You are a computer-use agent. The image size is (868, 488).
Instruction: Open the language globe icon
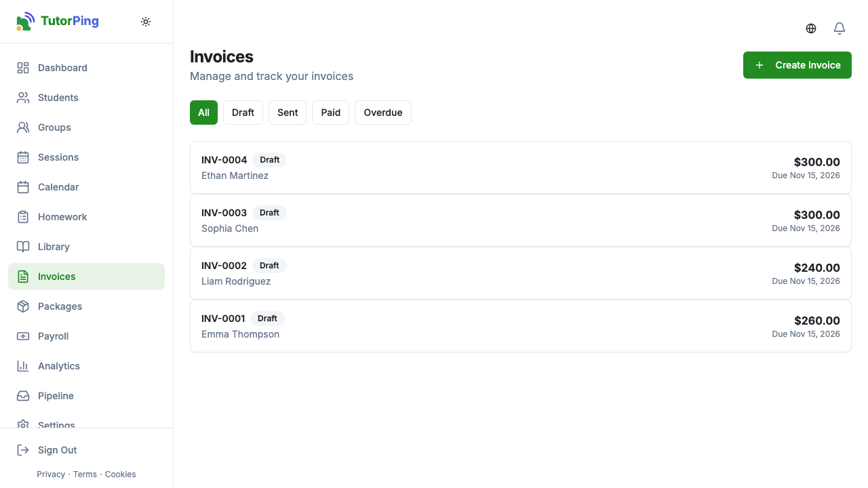[x=811, y=28]
